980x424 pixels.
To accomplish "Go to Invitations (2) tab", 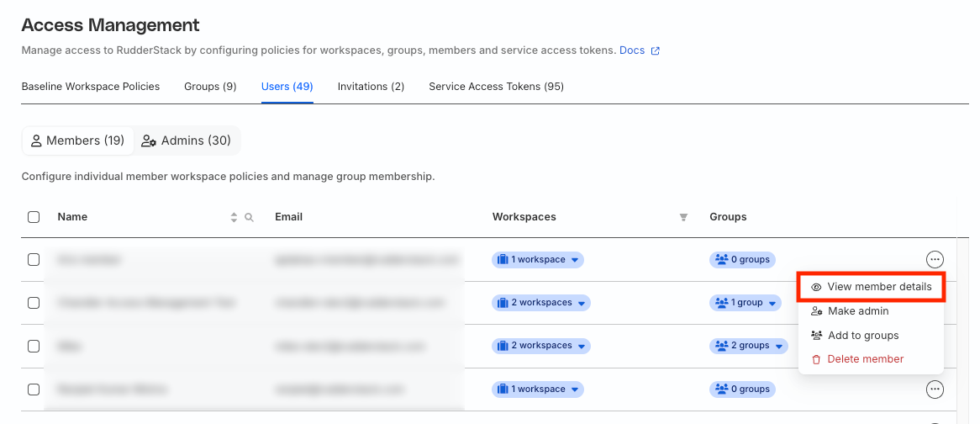I will coord(371,87).
